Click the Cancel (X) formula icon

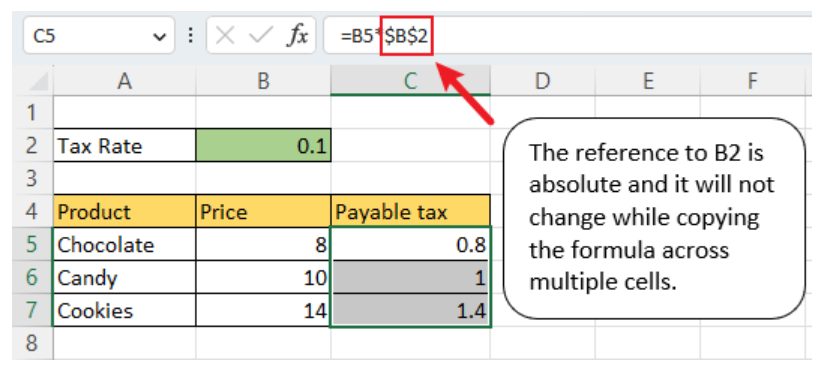click(225, 36)
